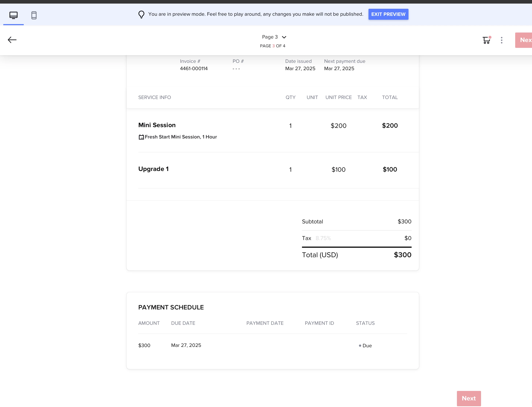Select the Upgrade 1 line item

pyautogui.click(x=153, y=169)
